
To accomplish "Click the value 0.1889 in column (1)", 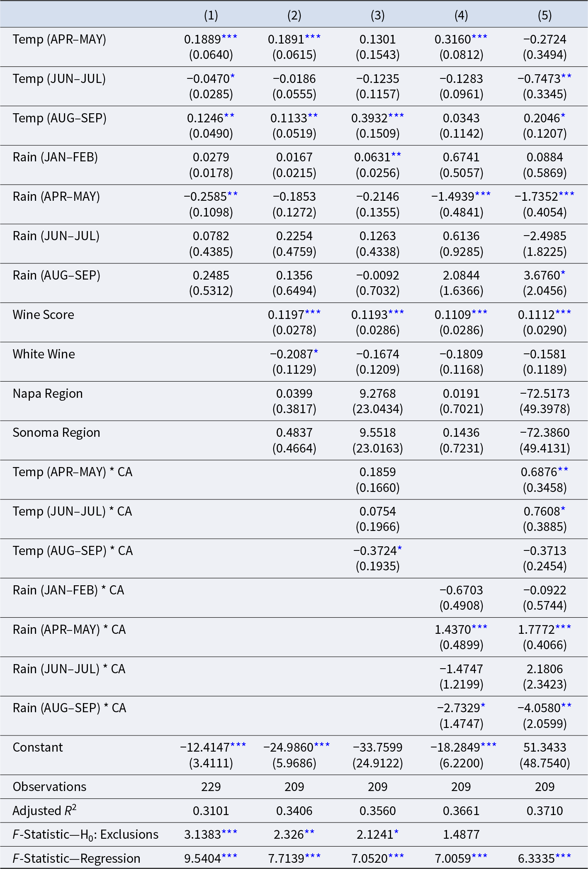I will pos(202,39).
